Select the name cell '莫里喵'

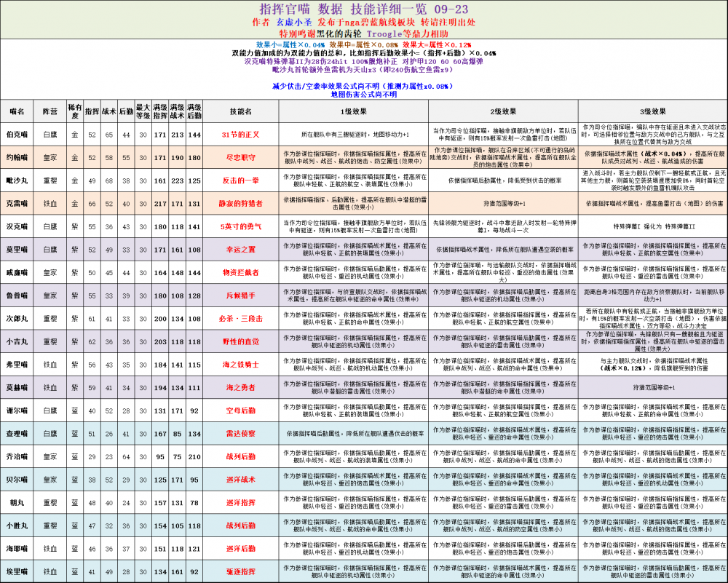pos(17,250)
